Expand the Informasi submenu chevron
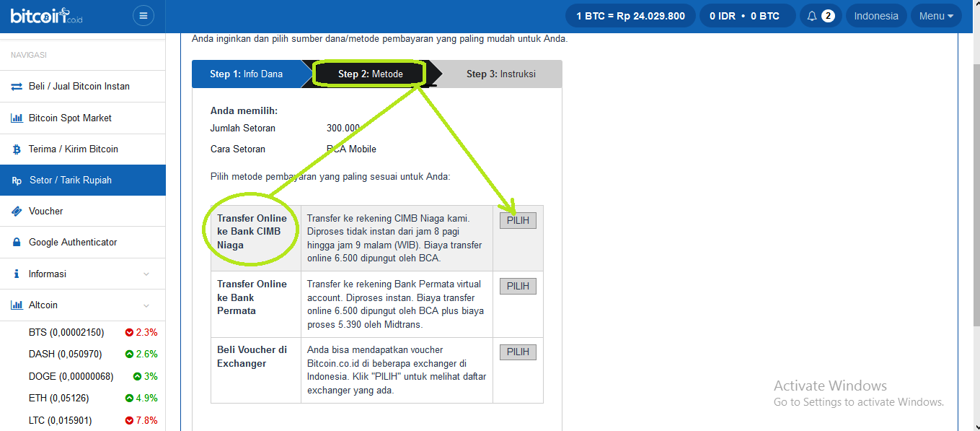This screenshot has width=980, height=431. pos(146,274)
